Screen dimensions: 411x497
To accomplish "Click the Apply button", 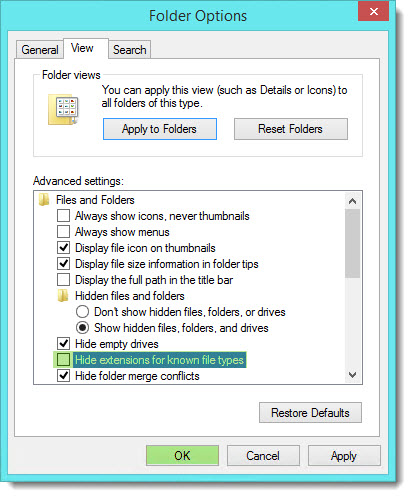I will click(344, 456).
